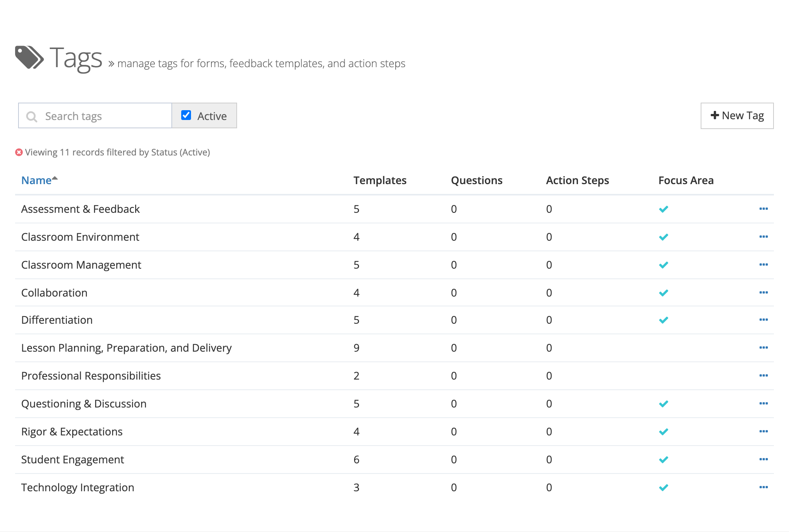Clear the Status filter with the red X
The width and height of the screenshot is (789, 532).
(x=19, y=152)
